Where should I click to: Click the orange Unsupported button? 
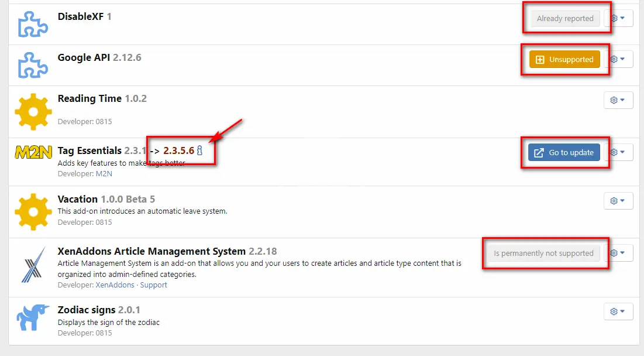(x=564, y=59)
